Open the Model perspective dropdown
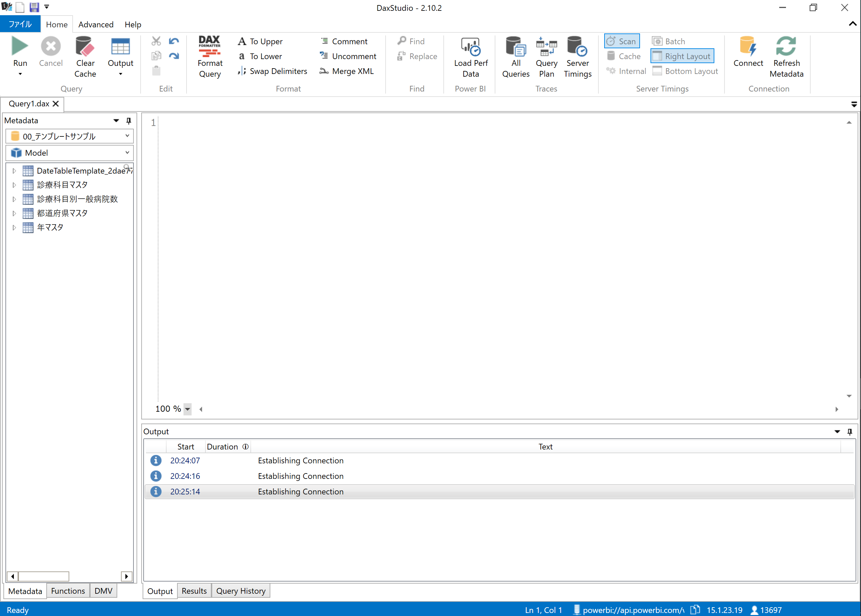This screenshot has width=861, height=616. point(127,153)
